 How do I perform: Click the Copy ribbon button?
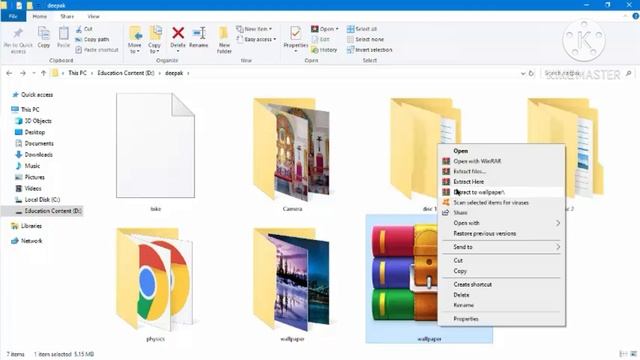click(44, 37)
